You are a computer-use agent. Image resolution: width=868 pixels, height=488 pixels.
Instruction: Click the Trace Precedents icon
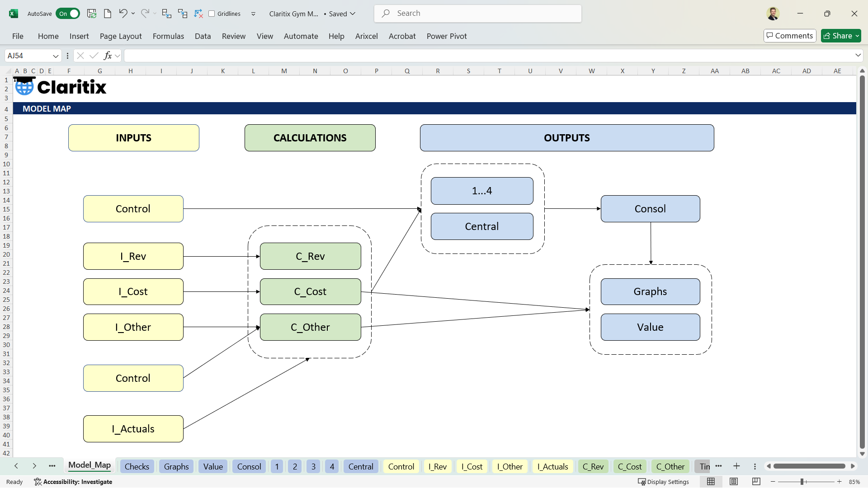tap(166, 14)
